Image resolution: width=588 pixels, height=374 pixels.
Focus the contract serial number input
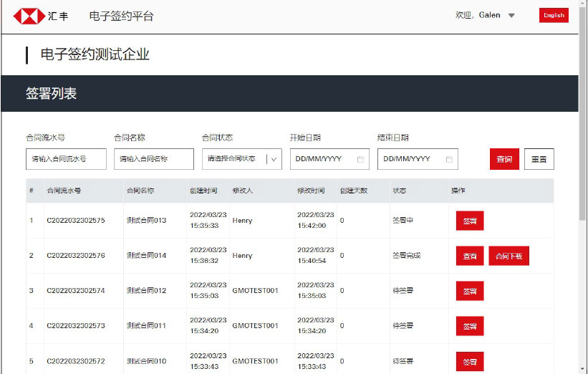click(x=66, y=159)
